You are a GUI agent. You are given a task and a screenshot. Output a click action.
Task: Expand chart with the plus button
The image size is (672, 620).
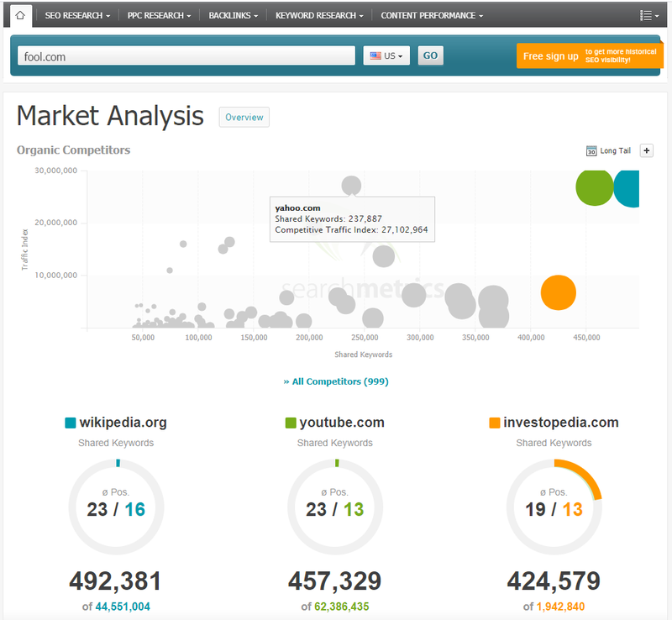click(646, 150)
